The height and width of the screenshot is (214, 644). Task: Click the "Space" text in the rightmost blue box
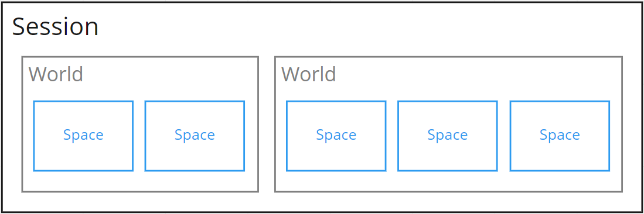pos(560,135)
